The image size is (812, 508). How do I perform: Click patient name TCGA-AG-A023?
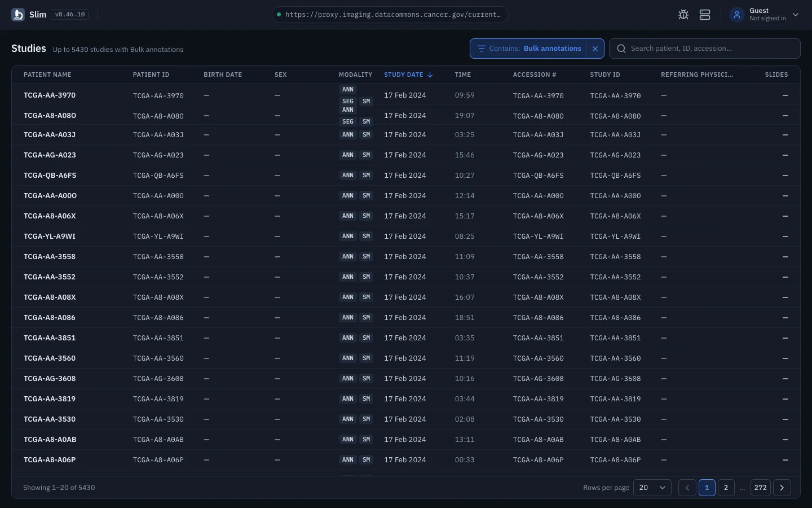point(50,155)
